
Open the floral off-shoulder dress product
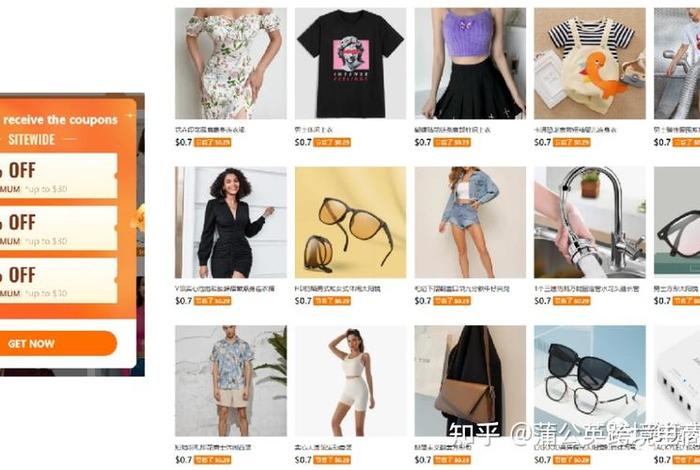[231, 63]
